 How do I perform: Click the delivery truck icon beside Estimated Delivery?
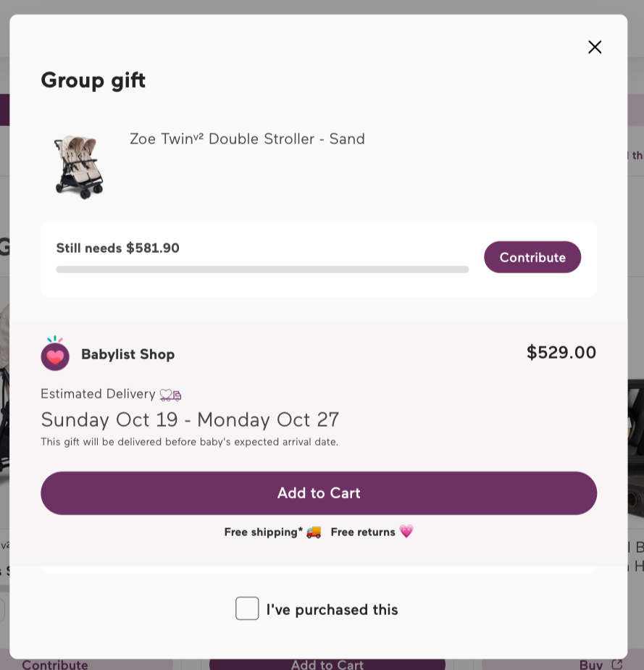(x=170, y=395)
